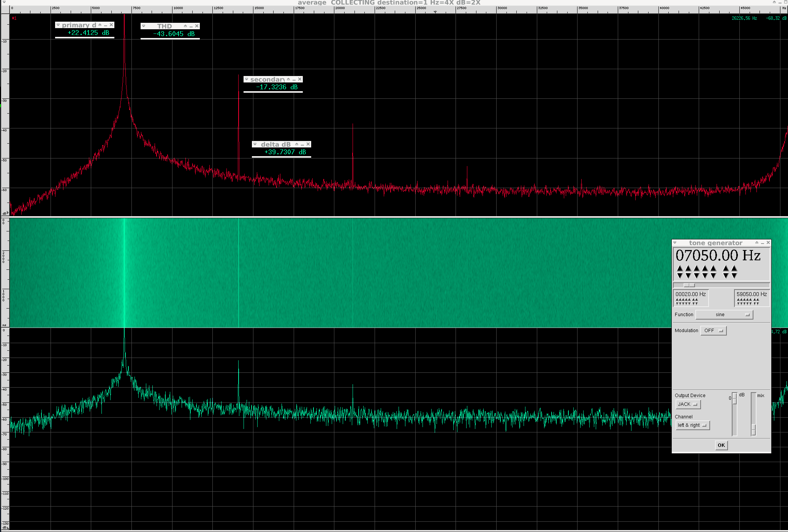Click the 00020.00 Hz lower limit value
The height and width of the screenshot is (532, 788).
pyautogui.click(x=691, y=294)
